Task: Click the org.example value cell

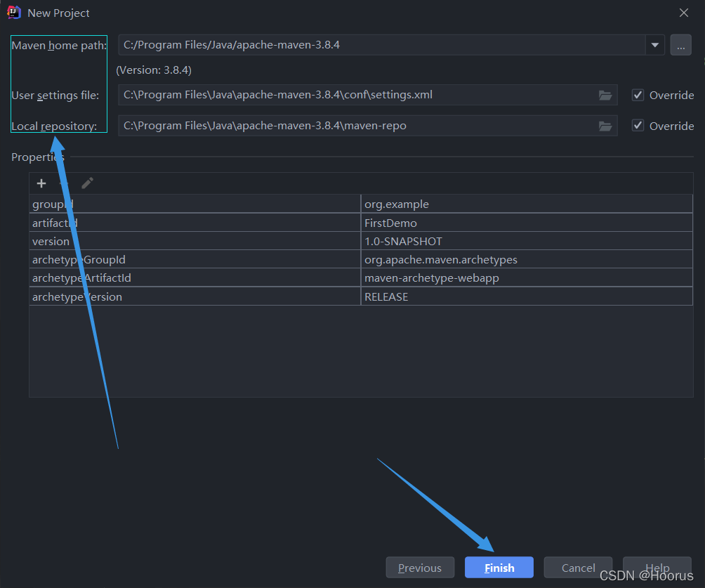Action: 527,204
